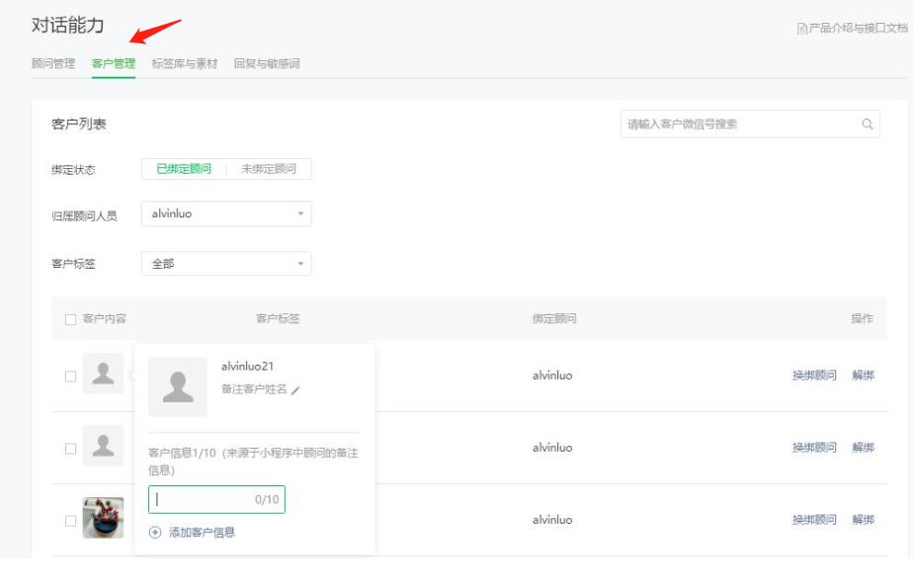Click 解绑 in the third row

(x=863, y=520)
